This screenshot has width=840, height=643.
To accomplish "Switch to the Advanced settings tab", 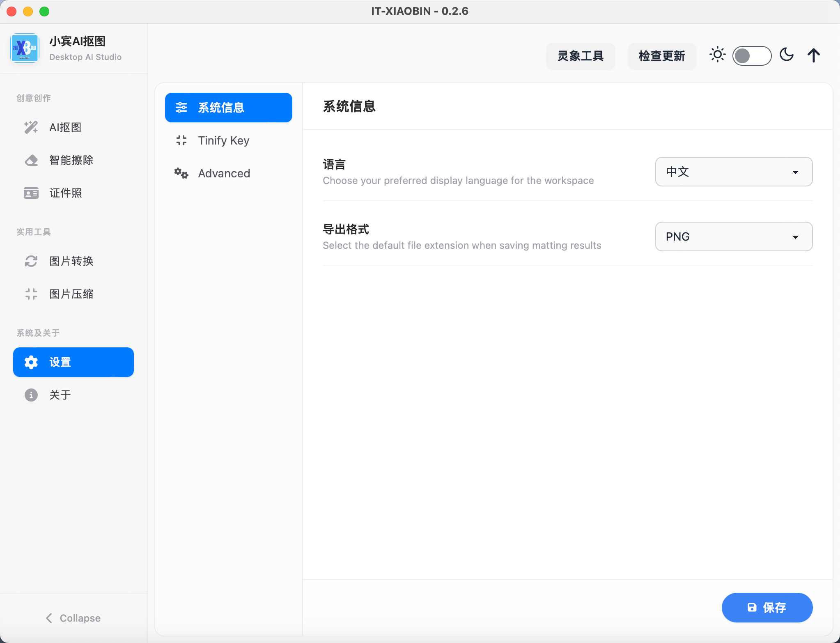I will pos(229,173).
